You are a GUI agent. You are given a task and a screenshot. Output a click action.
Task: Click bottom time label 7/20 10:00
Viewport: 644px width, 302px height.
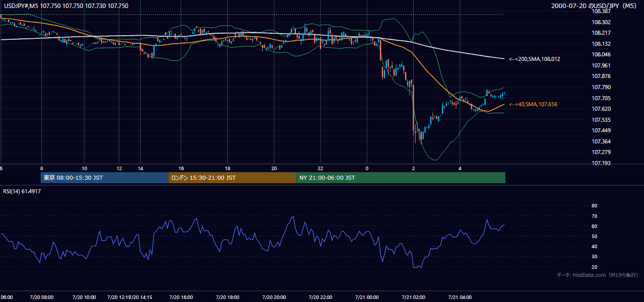pyautogui.click(x=84, y=297)
